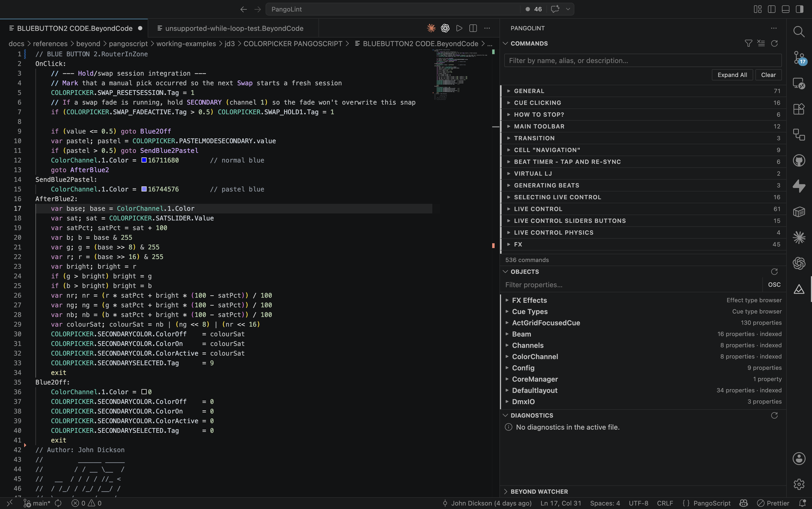Refresh the Commands section

pos(775,43)
